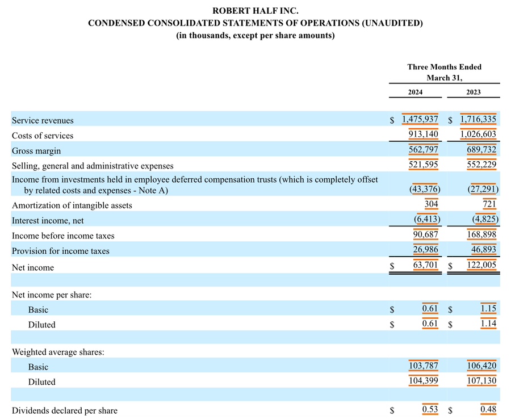
Task: Click the '2024' column header
Action: 415,92
